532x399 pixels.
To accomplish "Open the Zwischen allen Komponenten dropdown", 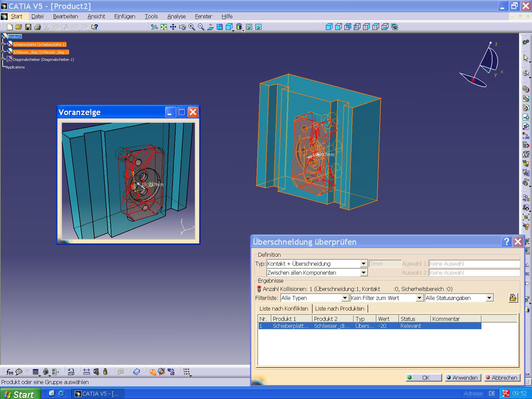I will [x=364, y=273].
